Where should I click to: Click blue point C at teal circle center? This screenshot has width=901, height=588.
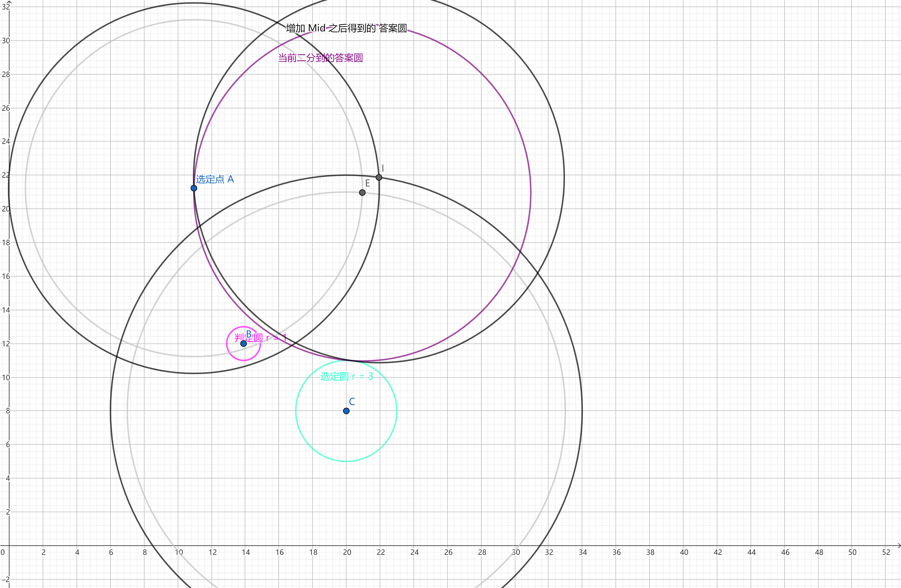346,411
